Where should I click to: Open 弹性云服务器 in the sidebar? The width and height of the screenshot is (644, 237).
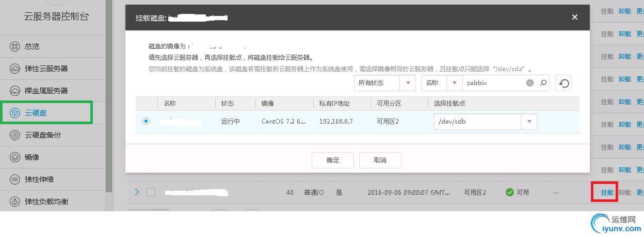tap(46, 69)
